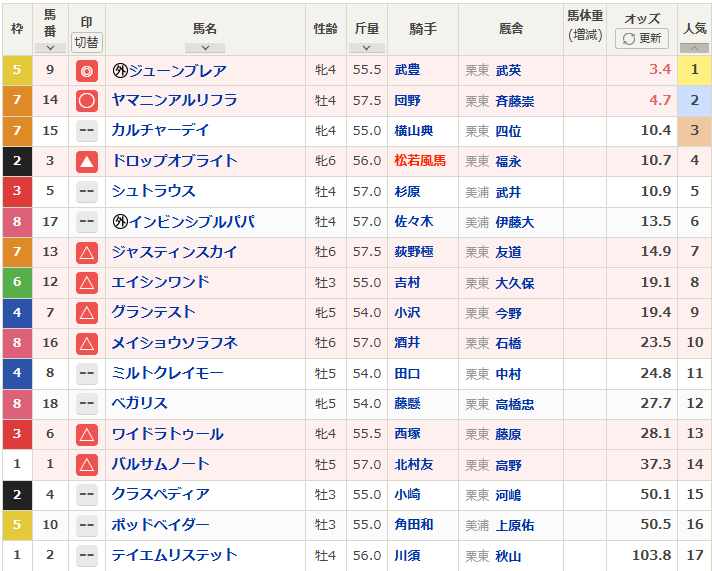Screen dimensions: 712x571
Task: Open jockey 佐々木 profile
Action: tap(414, 222)
